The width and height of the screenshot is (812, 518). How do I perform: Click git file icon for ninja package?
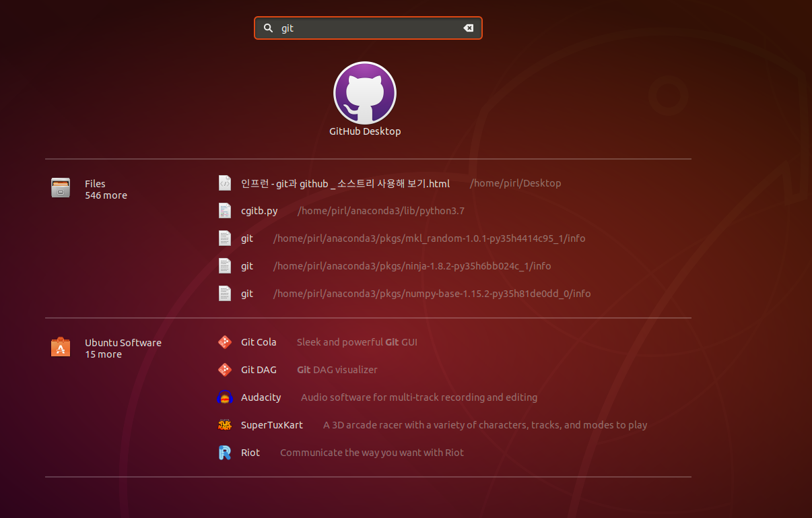click(225, 266)
